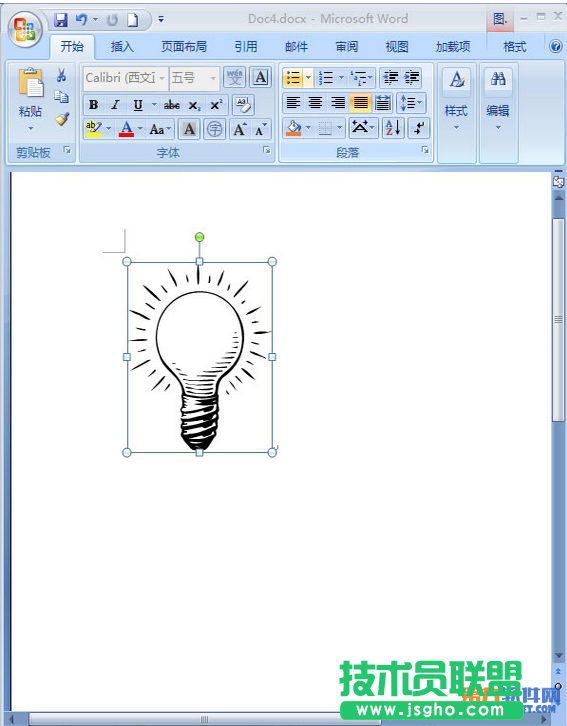This screenshot has height=726, width=567.
Task: Switch to the 引用 tab
Action: coord(246,46)
